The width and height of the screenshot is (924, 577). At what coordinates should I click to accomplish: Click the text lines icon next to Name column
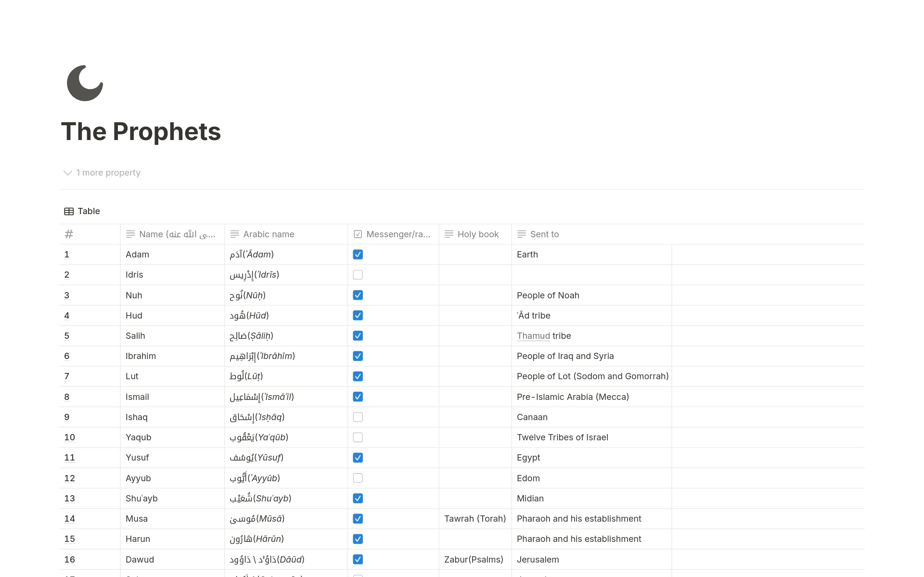[129, 233]
